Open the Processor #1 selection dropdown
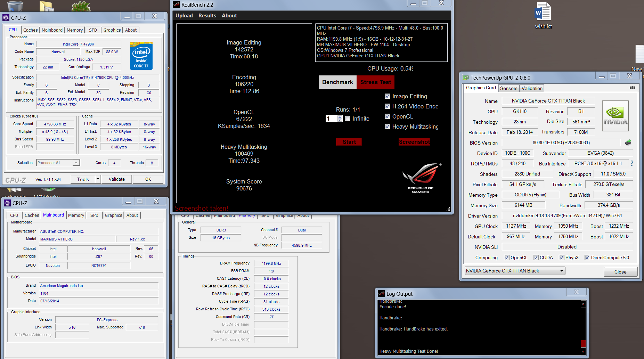This screenshot has height=359, width=644. pos(58,163)
